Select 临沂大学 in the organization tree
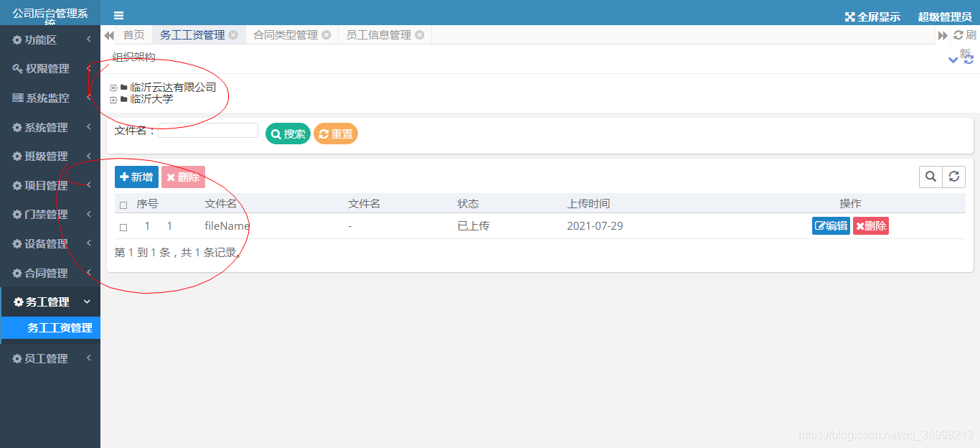 [x=151, y=99]
